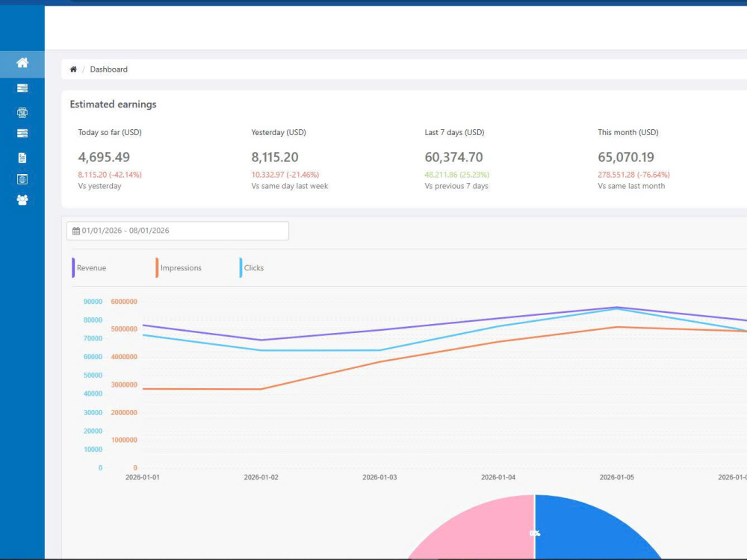This screenshot has height=560, width=747.
Task: Select the purple Revenue color bar
Action: [x=73, y=267]
